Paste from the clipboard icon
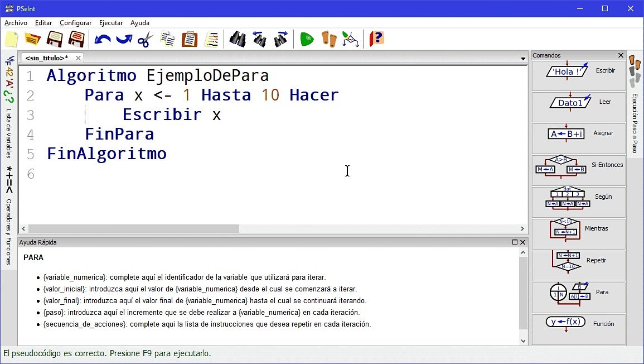644x364 pixels. click(190, 40)
